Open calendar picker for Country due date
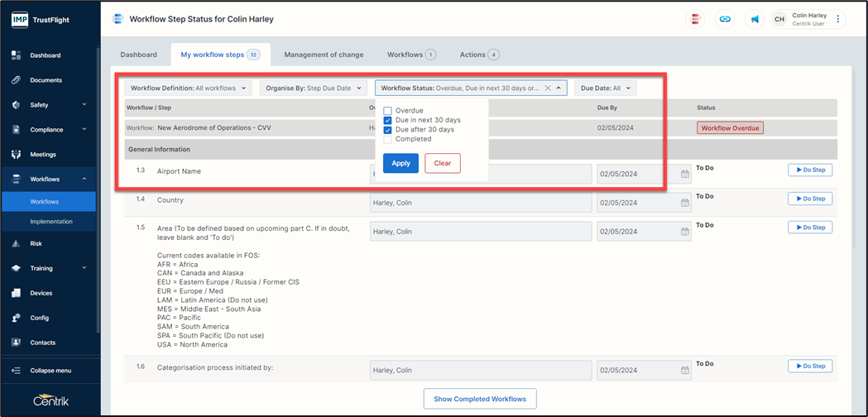 685,203
